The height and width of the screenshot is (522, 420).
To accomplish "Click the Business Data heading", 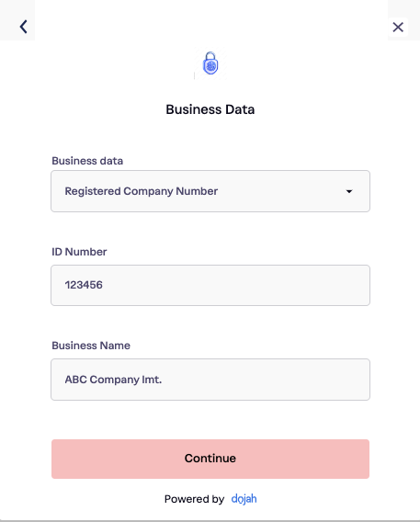I will point(210,109).
